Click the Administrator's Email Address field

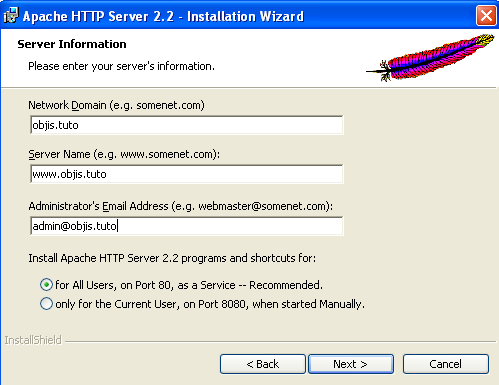[187, 226]
